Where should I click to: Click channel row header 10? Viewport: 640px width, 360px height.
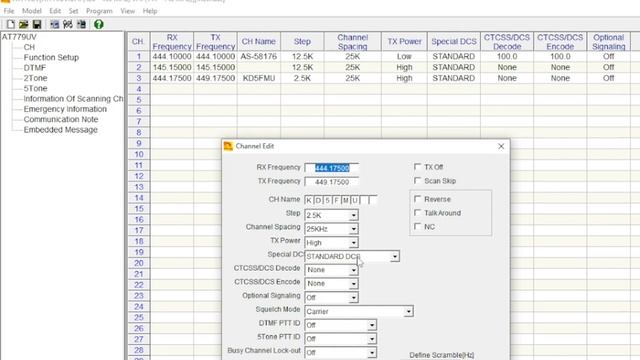(139, 154)
